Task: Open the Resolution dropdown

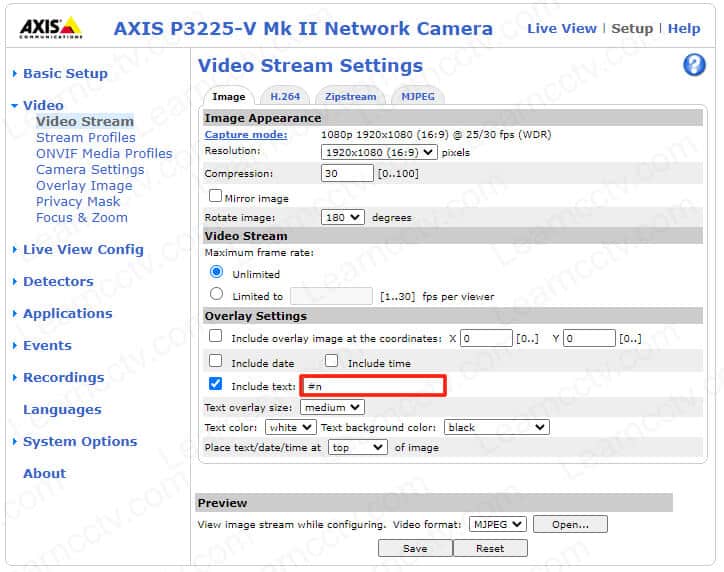Action: (x=379, y=152)
